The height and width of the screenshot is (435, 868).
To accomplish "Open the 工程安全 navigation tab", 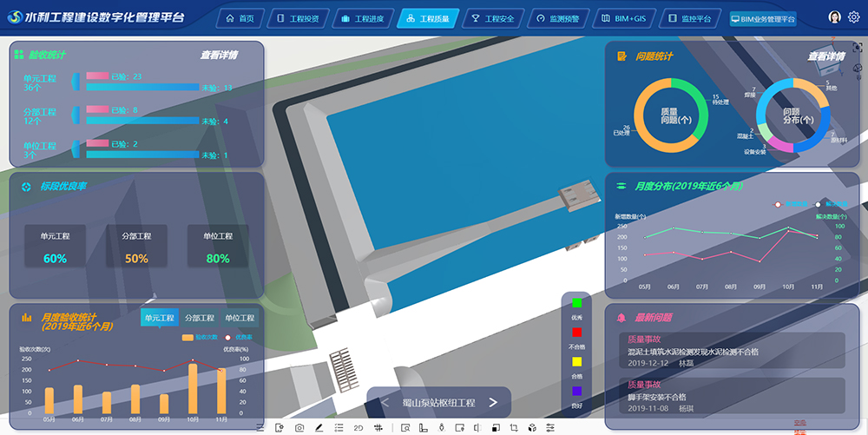I will [492, 18].
